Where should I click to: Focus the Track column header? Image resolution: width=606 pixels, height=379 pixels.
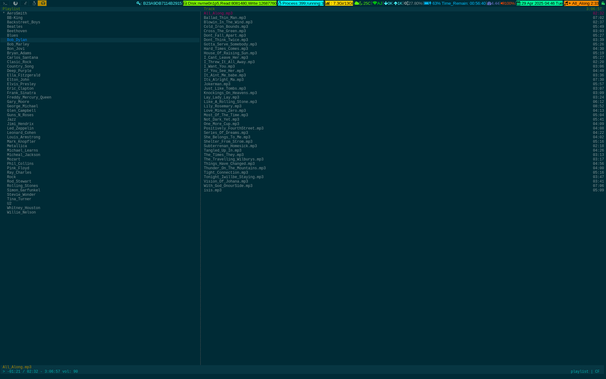click(209, 8)
